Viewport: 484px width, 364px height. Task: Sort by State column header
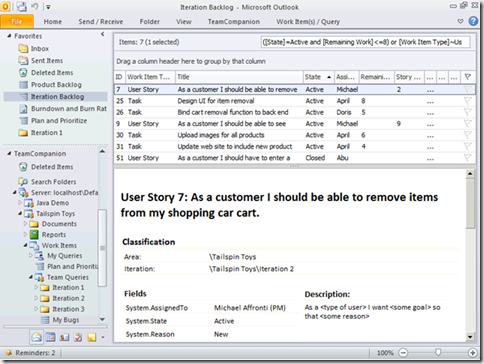(318, 77)
